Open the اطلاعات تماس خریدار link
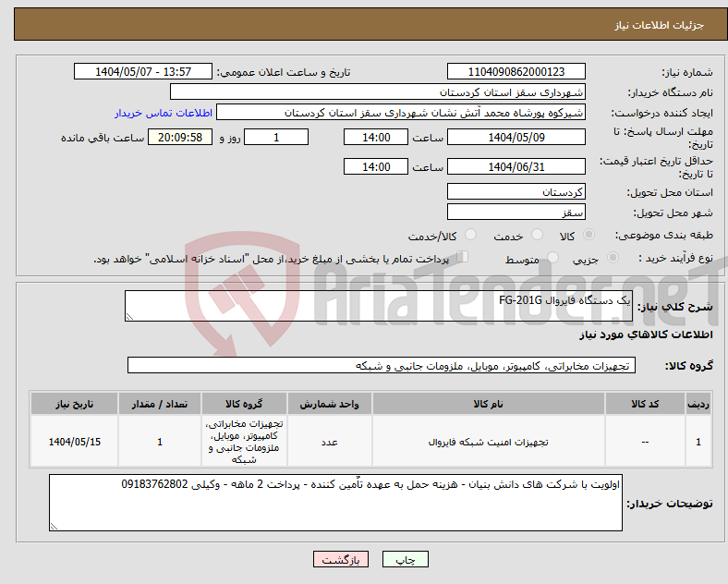The image size is (728, 584). pyautogui.click(x=164, y=113)
